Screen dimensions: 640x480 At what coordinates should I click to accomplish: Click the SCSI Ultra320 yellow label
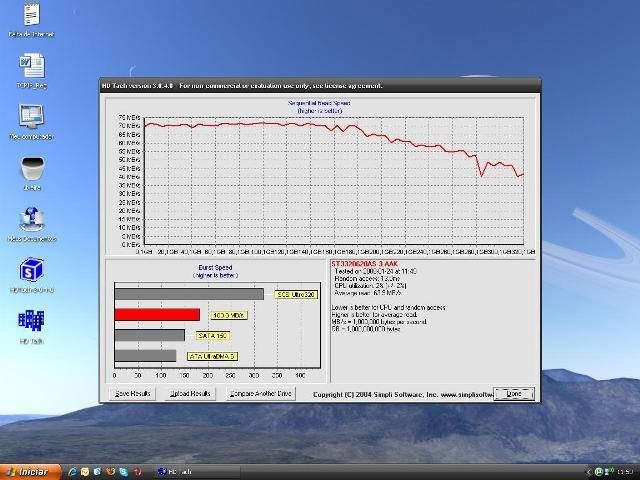(x=296, y=295)
